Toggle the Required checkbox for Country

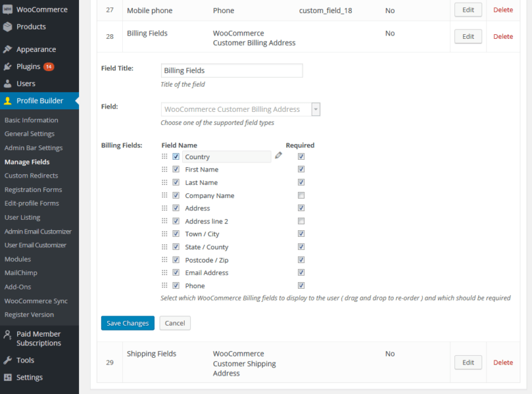pyautogui.click(x=301, y=156)
